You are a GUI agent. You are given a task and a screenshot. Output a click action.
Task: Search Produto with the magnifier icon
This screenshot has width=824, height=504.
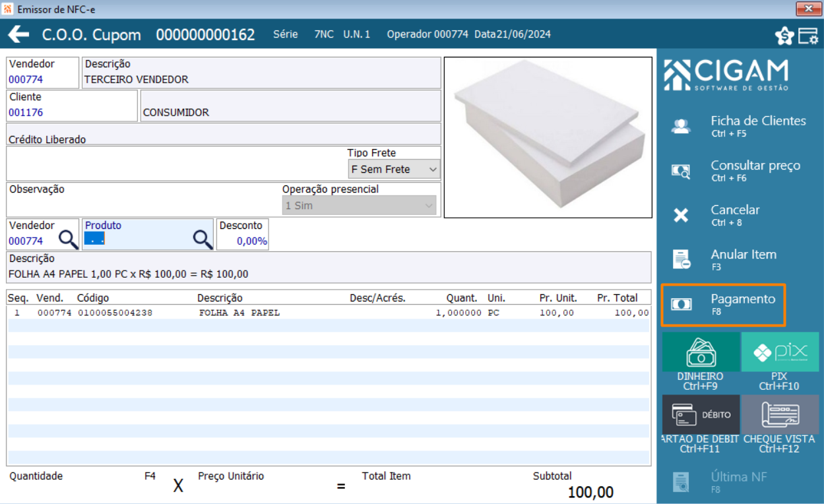203,238
